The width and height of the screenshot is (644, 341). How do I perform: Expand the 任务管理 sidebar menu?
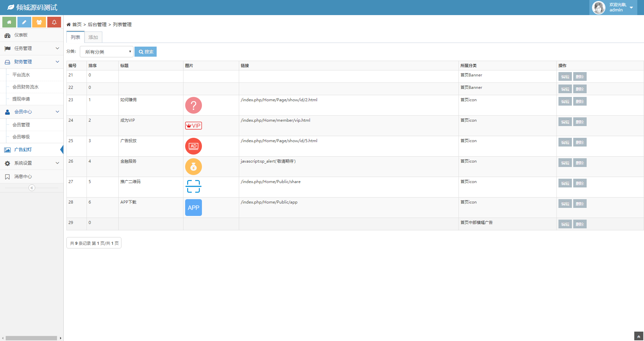coord(32,48)
